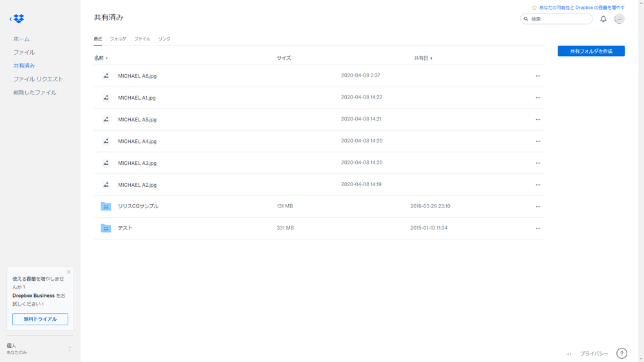The image size is (644, 362).
Task: Open more options for テスト folder
Action: pos(538,228)
